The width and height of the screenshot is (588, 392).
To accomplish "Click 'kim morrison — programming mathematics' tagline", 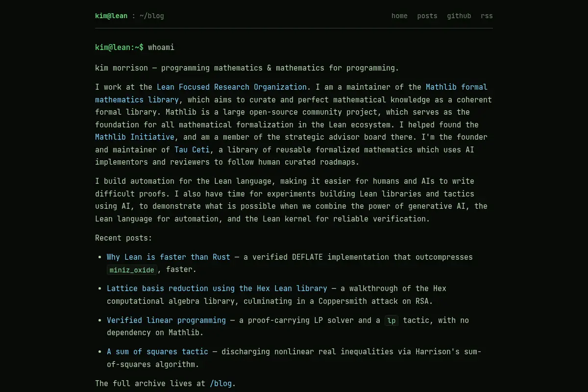I will [247, 68].
